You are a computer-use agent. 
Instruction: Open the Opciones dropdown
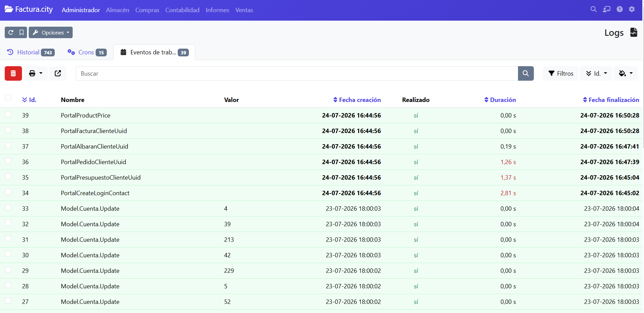click(51, 32)
